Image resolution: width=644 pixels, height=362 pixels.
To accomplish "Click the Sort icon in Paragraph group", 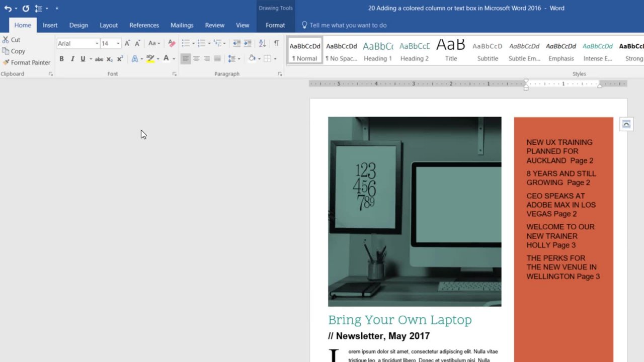I will [x=262, y=43].
